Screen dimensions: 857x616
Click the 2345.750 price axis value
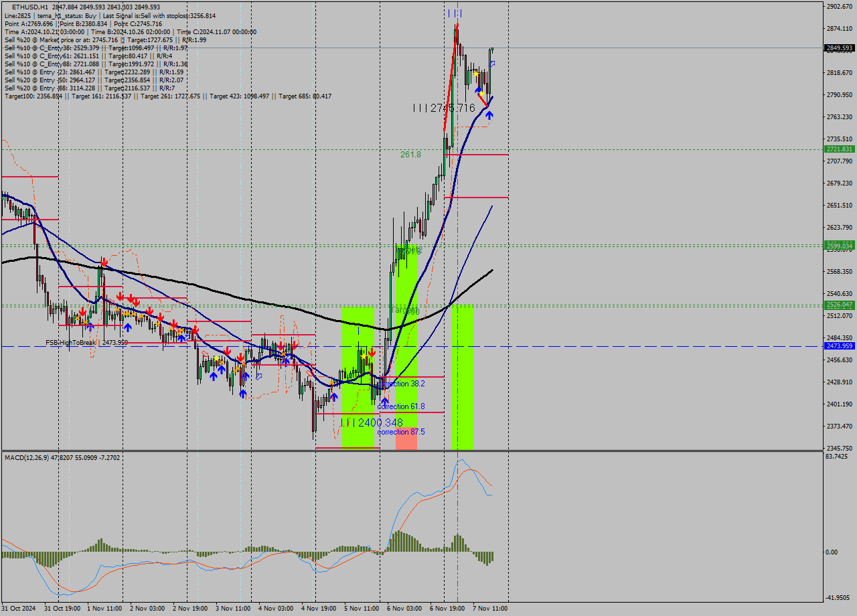[x=839, y=449]
